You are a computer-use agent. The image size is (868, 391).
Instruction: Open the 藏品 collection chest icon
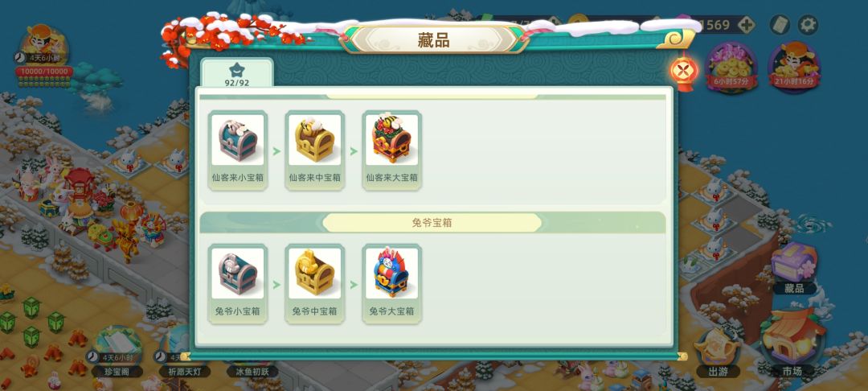pos(794,268)
